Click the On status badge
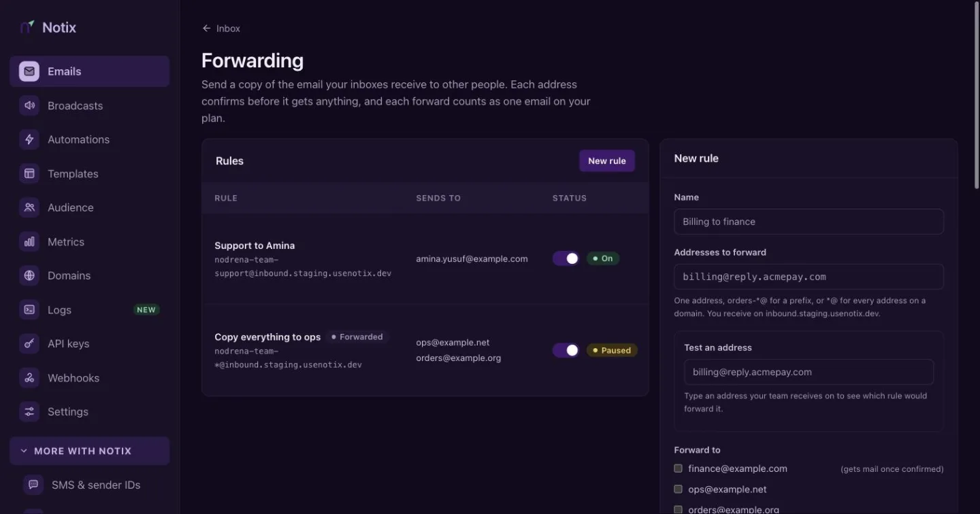This screenshot has height=514, width=980. 603,258
